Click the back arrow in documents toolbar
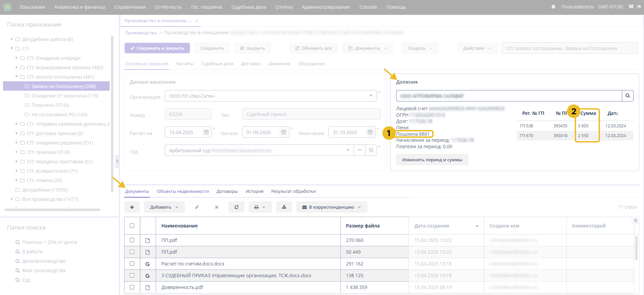 click(x=132, y=207)
